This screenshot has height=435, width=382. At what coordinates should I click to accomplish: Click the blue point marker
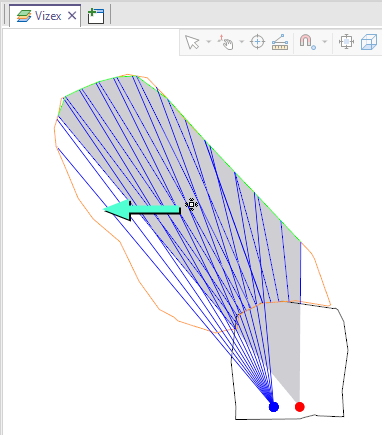pos(274,407)
